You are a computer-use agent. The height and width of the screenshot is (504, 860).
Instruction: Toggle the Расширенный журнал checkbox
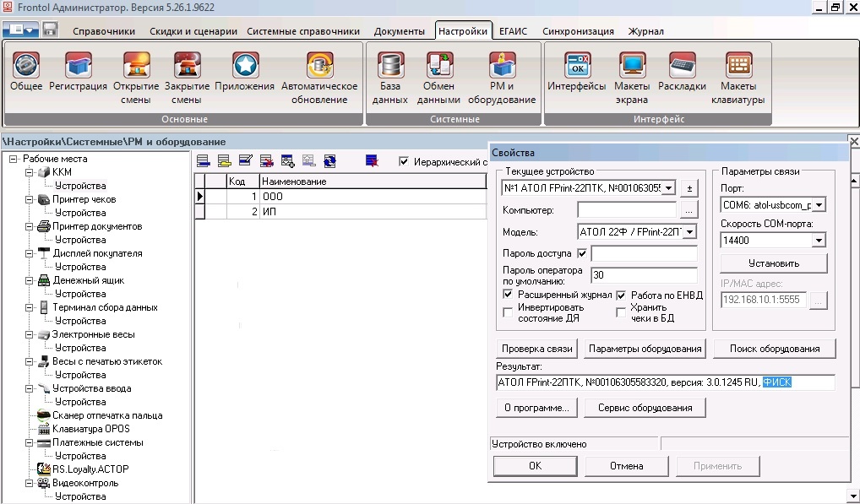pyautogui.click(x=508, y=295)
